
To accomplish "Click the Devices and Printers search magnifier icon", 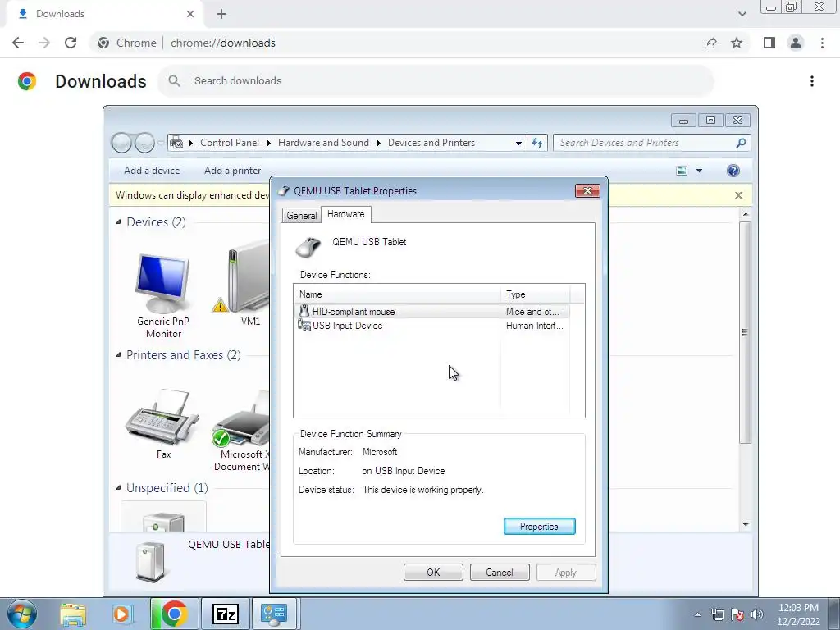I will tap(742, 143).
